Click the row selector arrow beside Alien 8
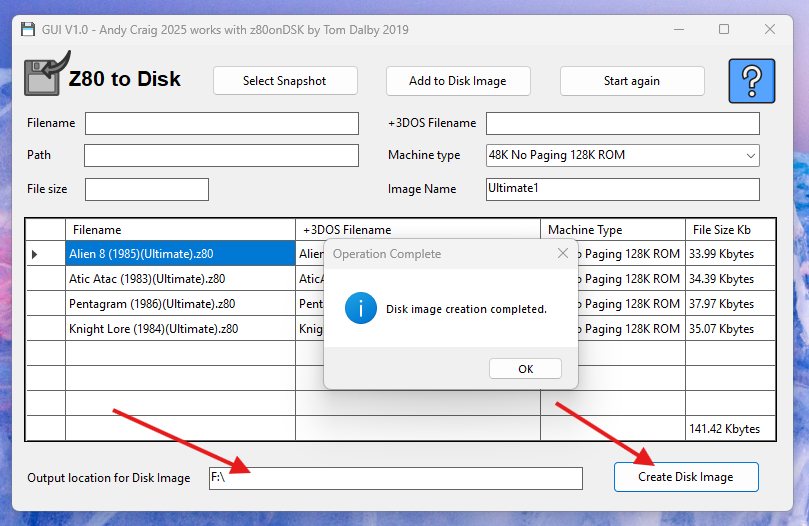The width and height of the screenshot is (809, 526). tap(35, 255)
